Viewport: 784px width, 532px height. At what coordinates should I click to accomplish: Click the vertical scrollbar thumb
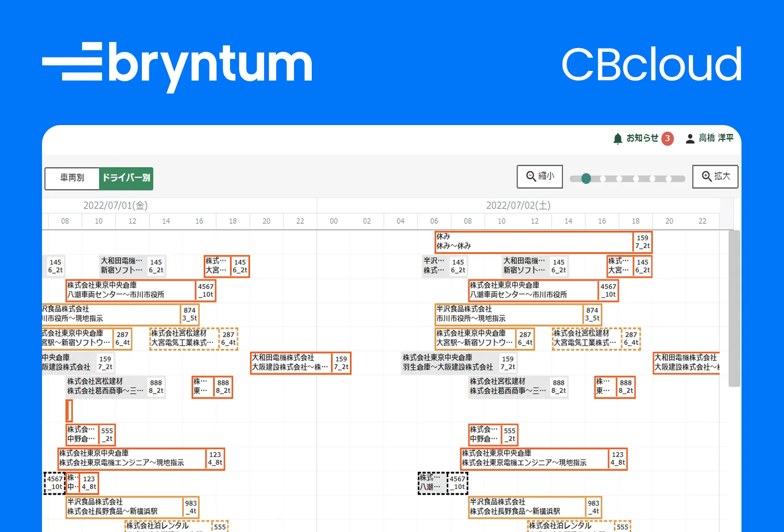(x=734, y=308)
